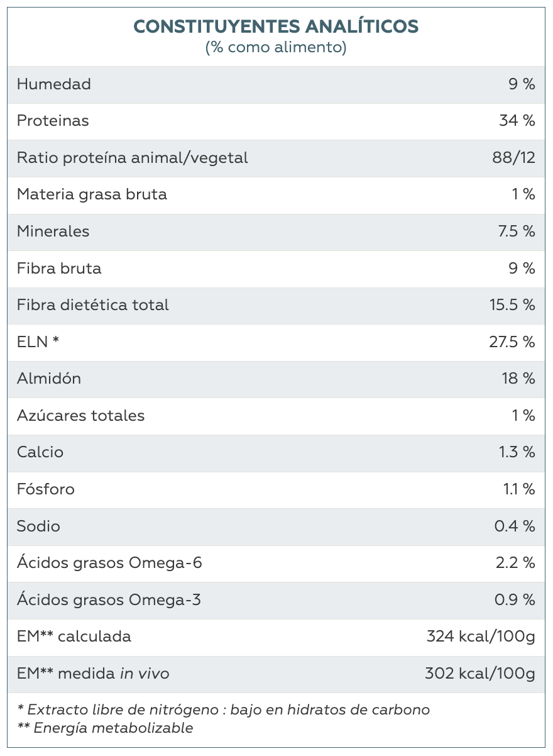Select the Materia grasa bruta row

pyautogui.click(x=276, y=194)
